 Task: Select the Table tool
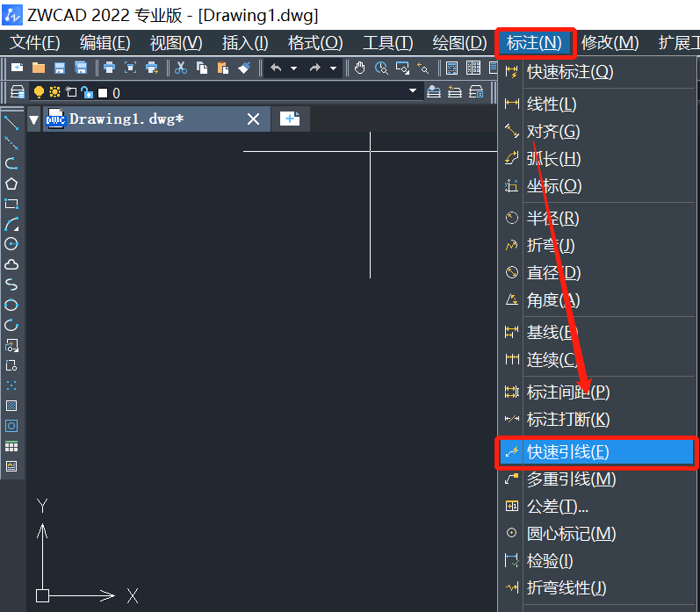click(11, 446)
